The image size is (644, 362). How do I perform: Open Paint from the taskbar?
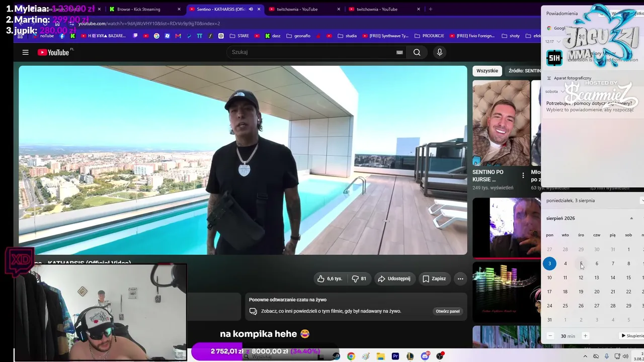366,356
